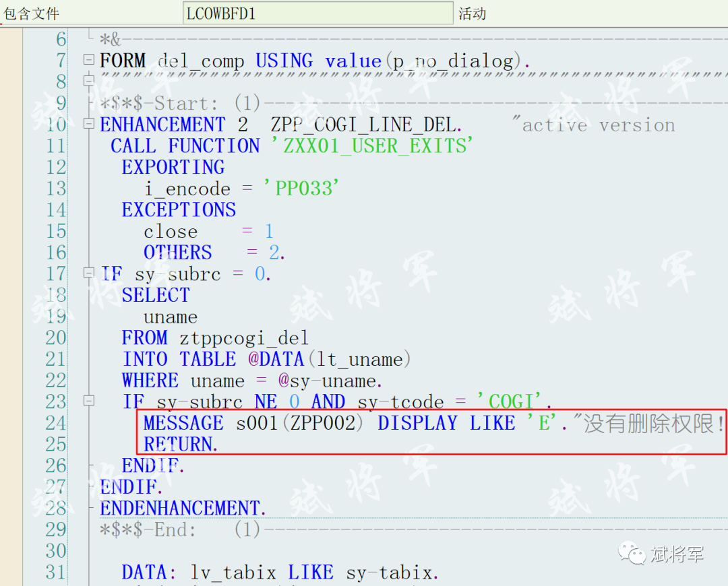Click '@DATA(lt_uname)' on line 21

pyautogui.click(x=330, y=360)
